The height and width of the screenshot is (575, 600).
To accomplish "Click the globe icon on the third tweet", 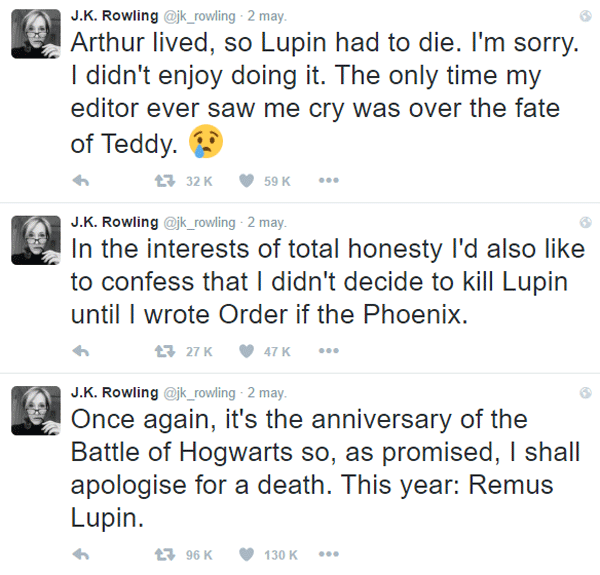I will coord(585,392).
